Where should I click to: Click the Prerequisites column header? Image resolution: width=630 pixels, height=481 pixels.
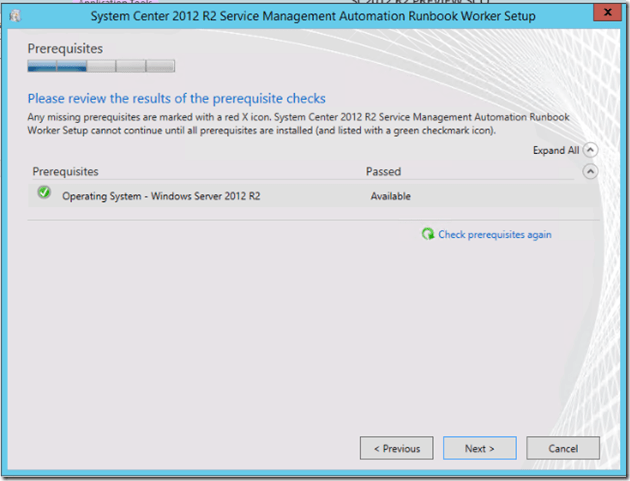pos(65,172)
